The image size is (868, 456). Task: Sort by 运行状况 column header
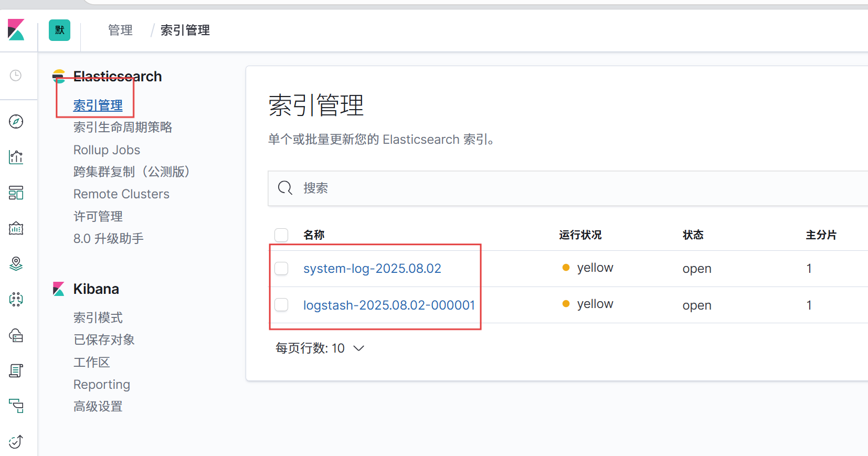click(x=580, y=235)
